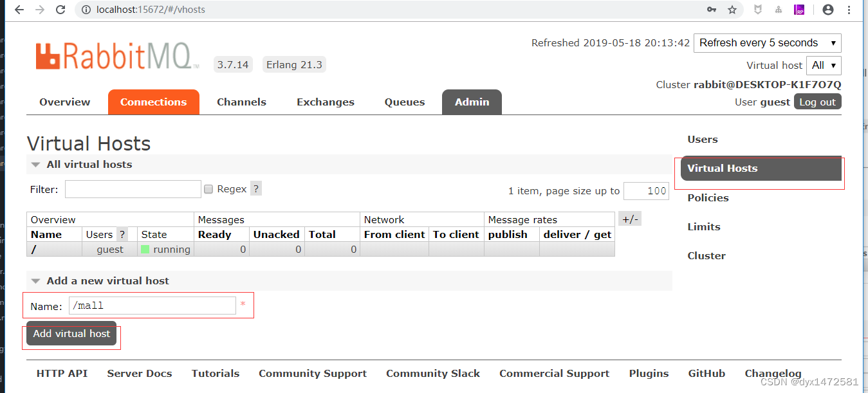This screenshot has width=868, height=393.
Task: Sort by the To client column header
Action: coord(456,235)
